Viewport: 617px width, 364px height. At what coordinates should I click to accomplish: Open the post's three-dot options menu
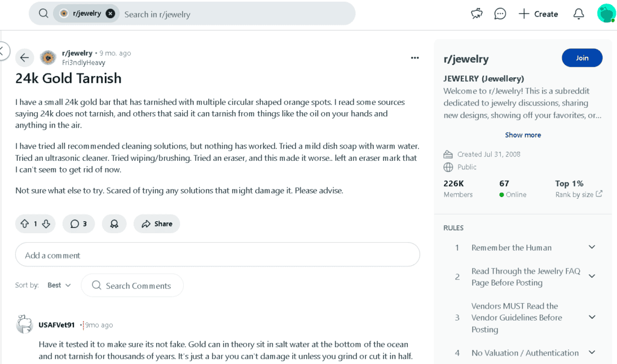[415, 58]
